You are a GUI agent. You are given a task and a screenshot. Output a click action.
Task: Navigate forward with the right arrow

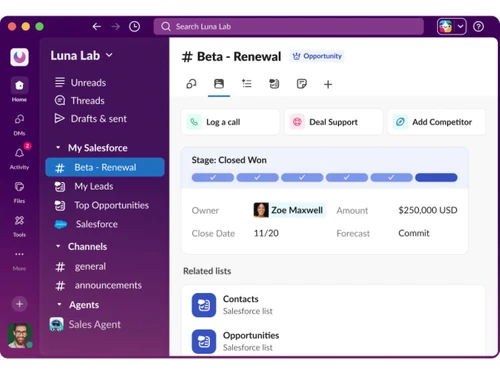[x=115, y=27]
